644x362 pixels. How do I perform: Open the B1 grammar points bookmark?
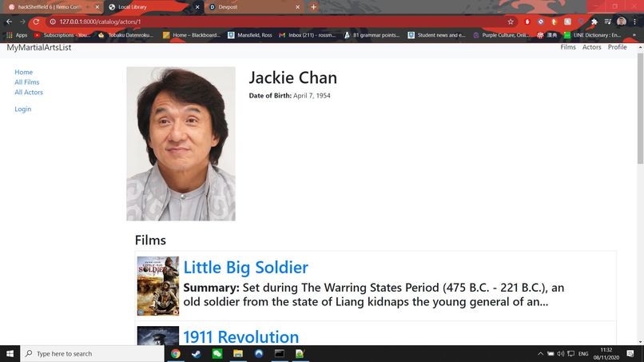coord(372,35)
